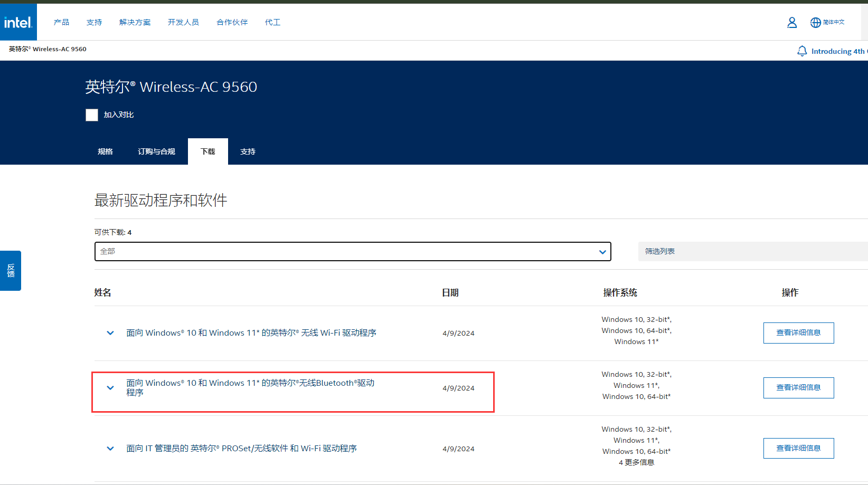The height and width of the screenshot is (485, 868).
Task: Click the 筛选列表 filter field
Action: pos(753,252)
